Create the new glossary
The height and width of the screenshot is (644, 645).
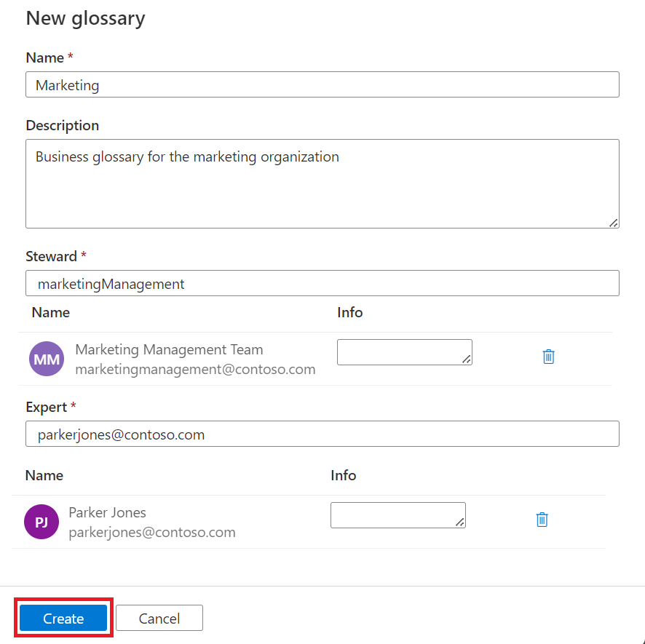click(x=63, y=619)
